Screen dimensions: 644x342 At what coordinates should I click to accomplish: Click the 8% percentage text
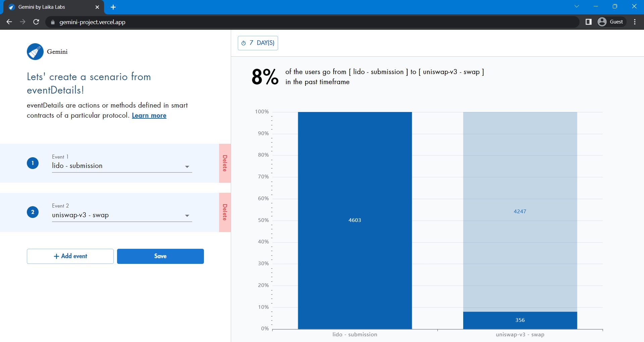pyautogui.click(x=265, y=77)
